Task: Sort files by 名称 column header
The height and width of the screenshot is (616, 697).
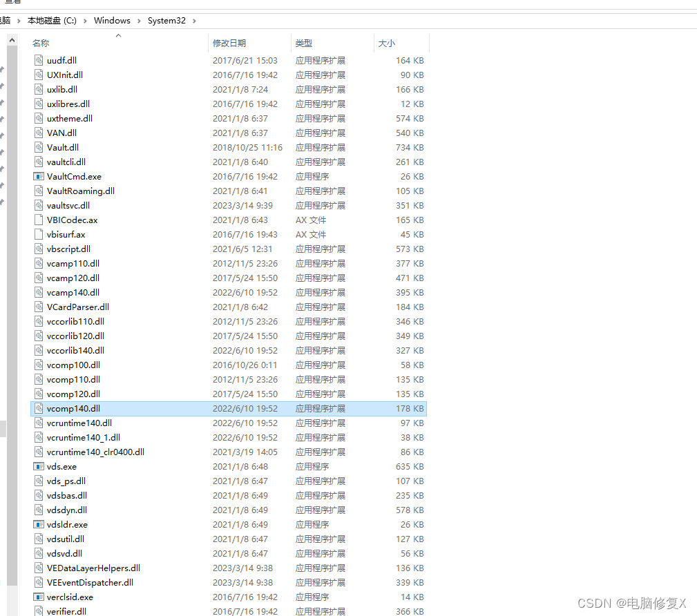Action: point(41,43)
